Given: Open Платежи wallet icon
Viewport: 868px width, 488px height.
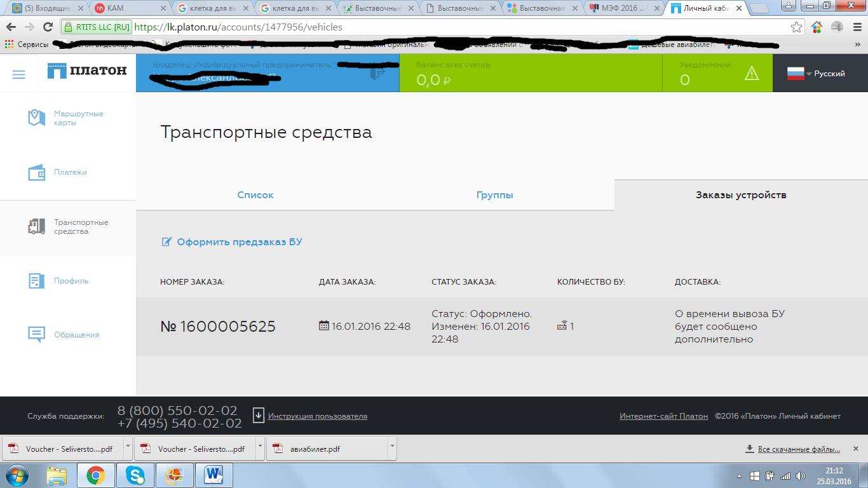Looking at the screenshot, I should [x=36, y=172].
